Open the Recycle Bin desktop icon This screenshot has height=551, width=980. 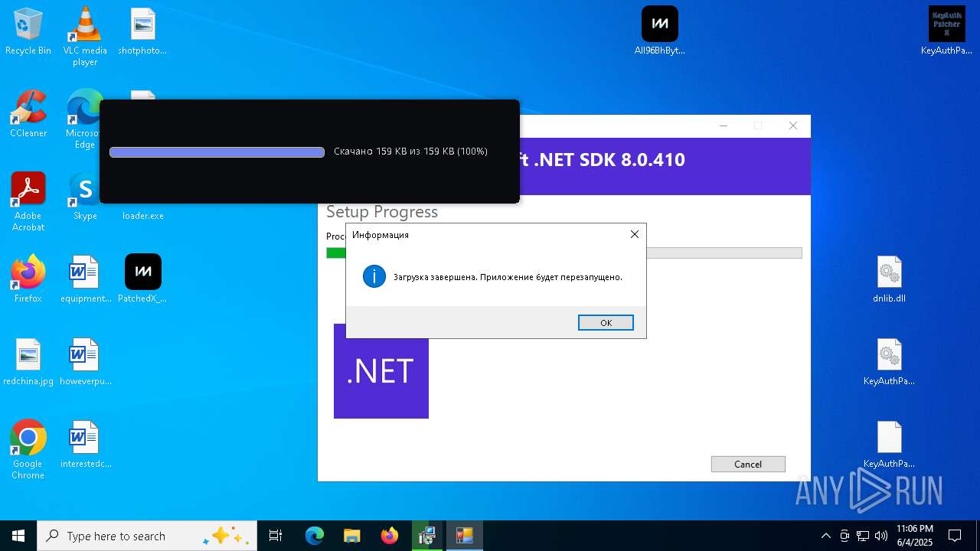pyautogui.click(x=28, y=32)
